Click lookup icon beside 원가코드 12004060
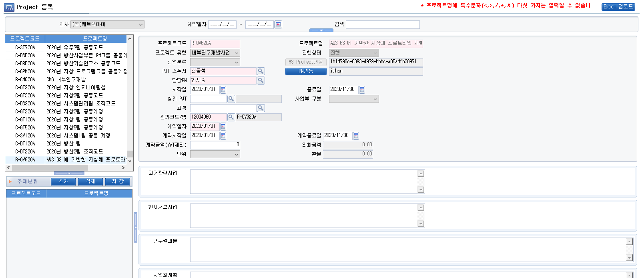644x278 pixels. 231,117
